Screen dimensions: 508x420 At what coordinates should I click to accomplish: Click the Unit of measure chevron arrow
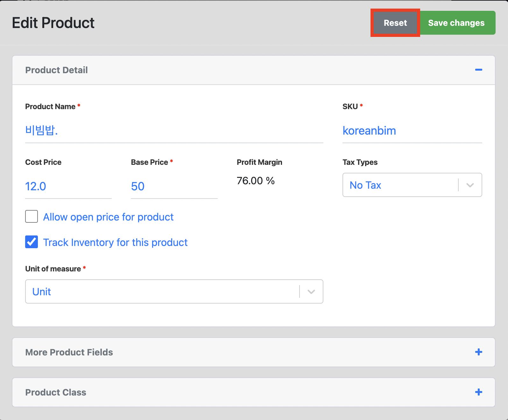click(311, 292)
